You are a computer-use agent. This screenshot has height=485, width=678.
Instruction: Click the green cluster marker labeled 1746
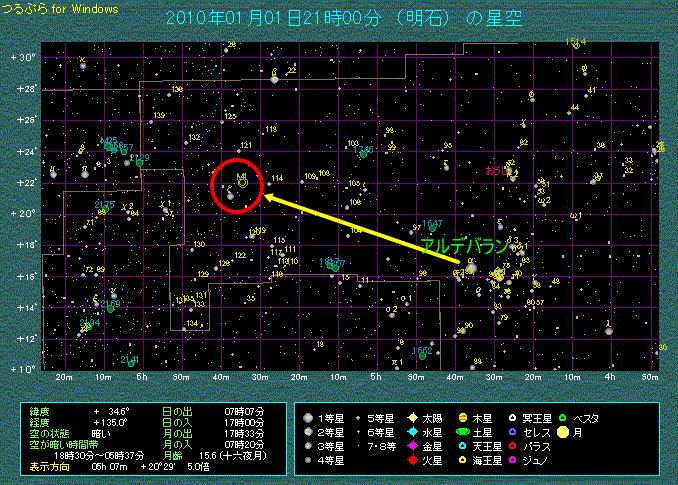click(x=363, y=152)
